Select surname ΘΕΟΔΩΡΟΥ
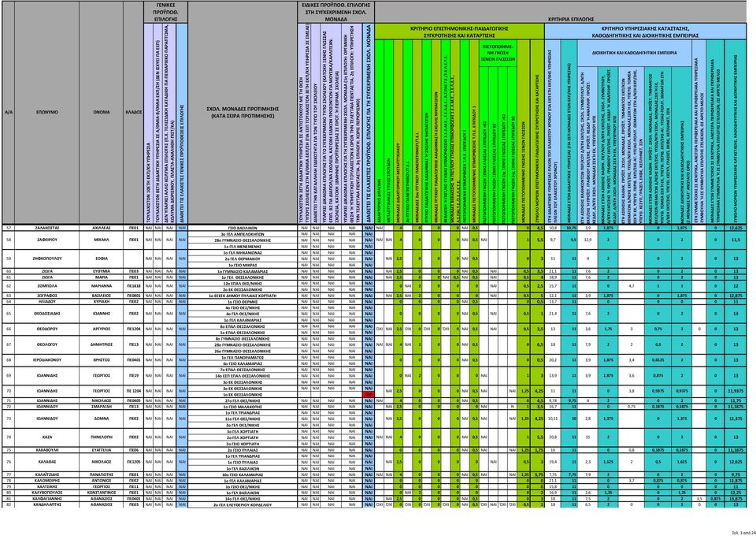 click(x=47, y=329)
